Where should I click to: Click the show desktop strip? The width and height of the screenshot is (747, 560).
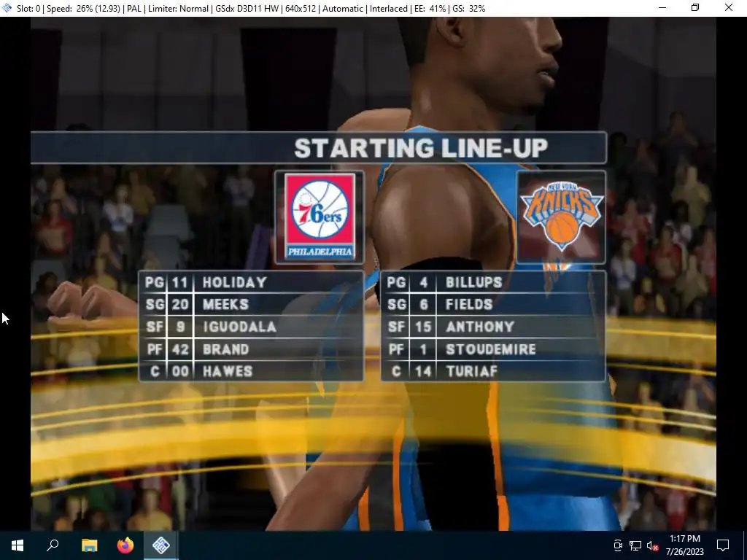(745, 545)
